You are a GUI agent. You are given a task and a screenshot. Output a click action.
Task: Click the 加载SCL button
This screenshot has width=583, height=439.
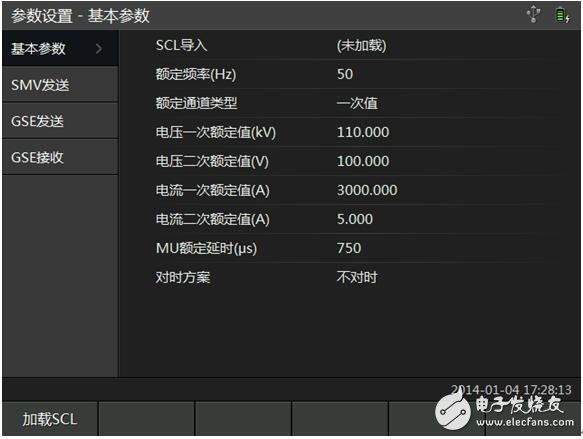pyautogui.click(x=50, y=419)
